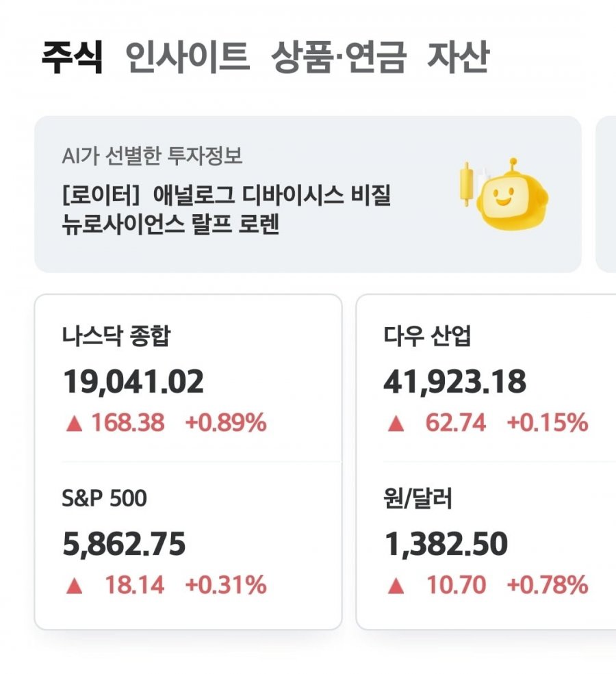This screenshot has height=674, width=616.
Task: Tap the next partially visible banner card
Action: point(606,194)
